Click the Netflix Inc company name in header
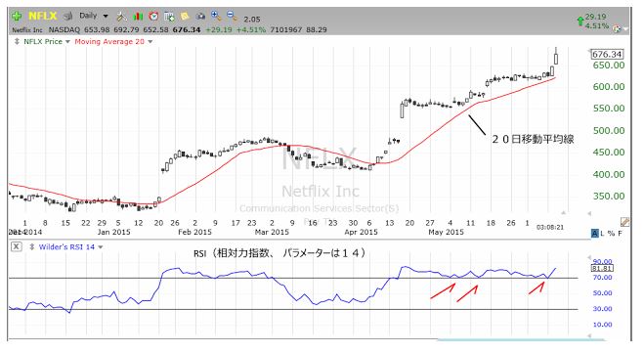644x353 pixels. (x=27, y=30)
